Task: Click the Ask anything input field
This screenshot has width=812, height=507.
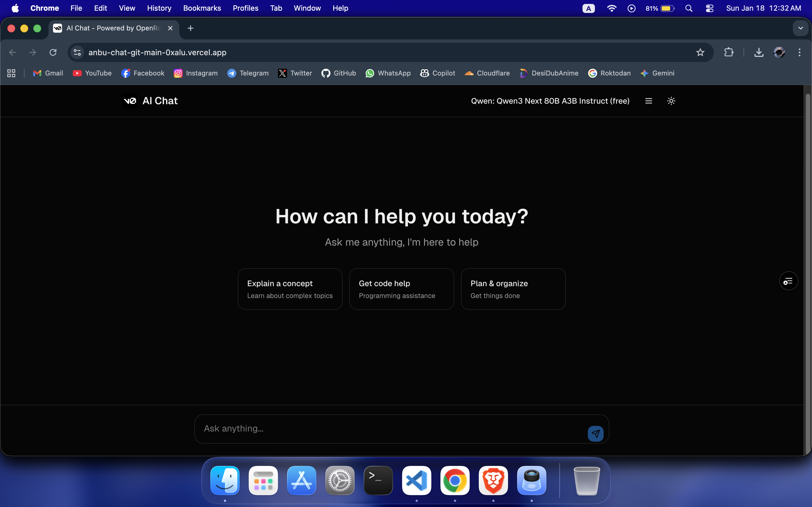Action: click(369, 428)
